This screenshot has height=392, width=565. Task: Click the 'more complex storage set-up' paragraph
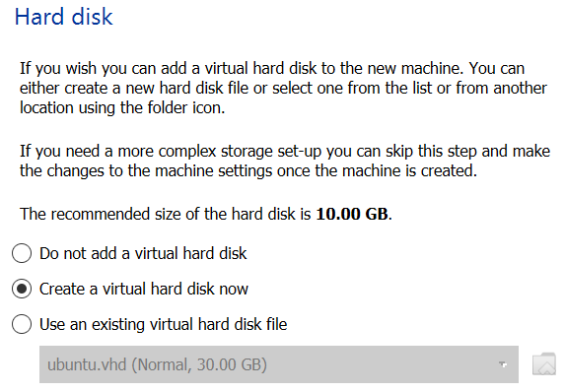[x=285, y=161]
